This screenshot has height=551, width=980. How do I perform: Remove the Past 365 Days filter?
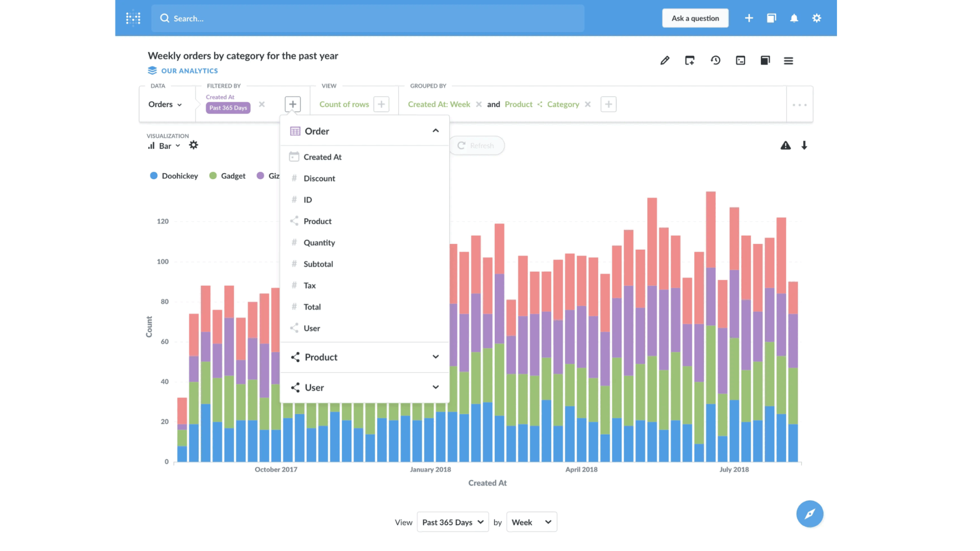coord(262,104)
